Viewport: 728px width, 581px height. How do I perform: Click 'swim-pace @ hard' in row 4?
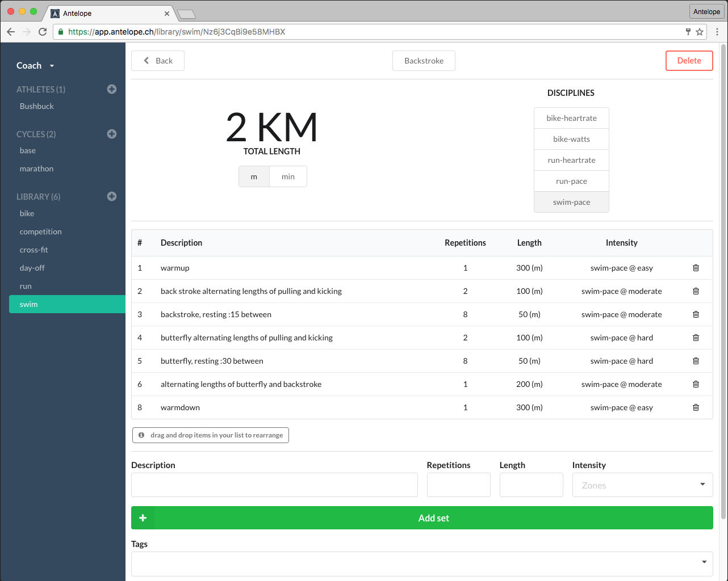(x=621, y=338)
